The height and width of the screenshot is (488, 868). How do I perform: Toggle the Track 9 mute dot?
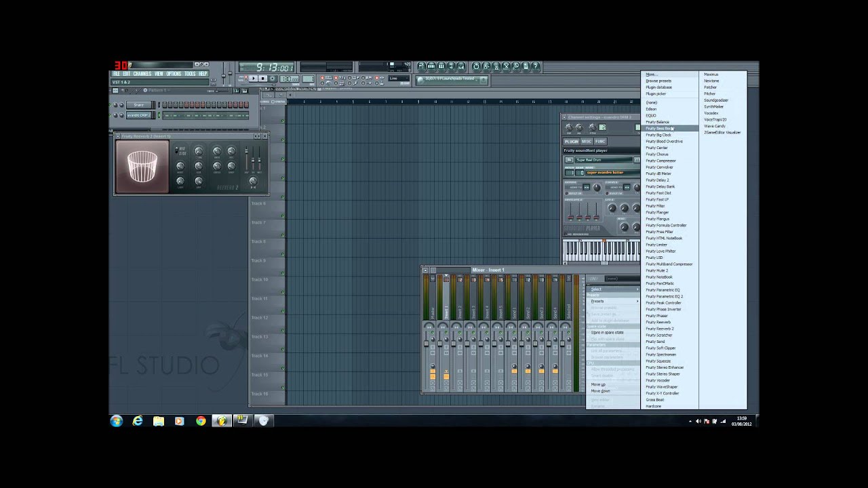tap(283, 273)
